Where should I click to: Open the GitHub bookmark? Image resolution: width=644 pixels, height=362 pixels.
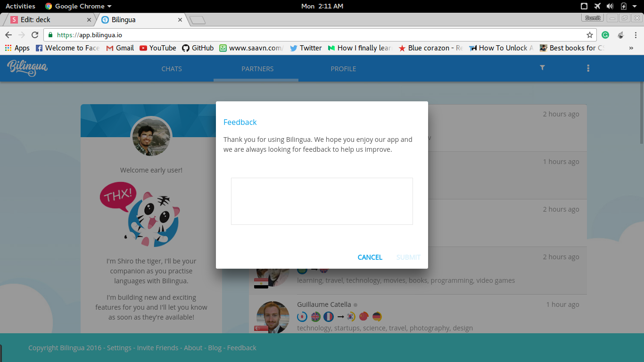(x=198, y=48)
